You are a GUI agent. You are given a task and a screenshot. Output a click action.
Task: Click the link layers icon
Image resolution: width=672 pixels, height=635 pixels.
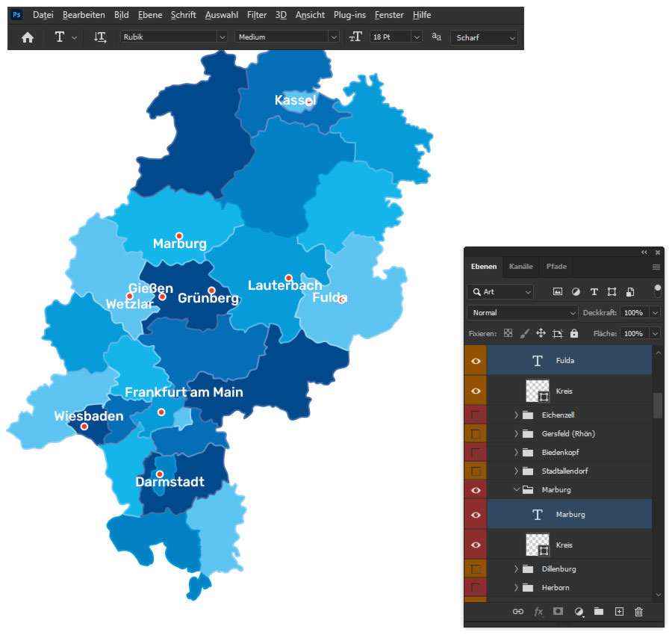click(517, 611)
